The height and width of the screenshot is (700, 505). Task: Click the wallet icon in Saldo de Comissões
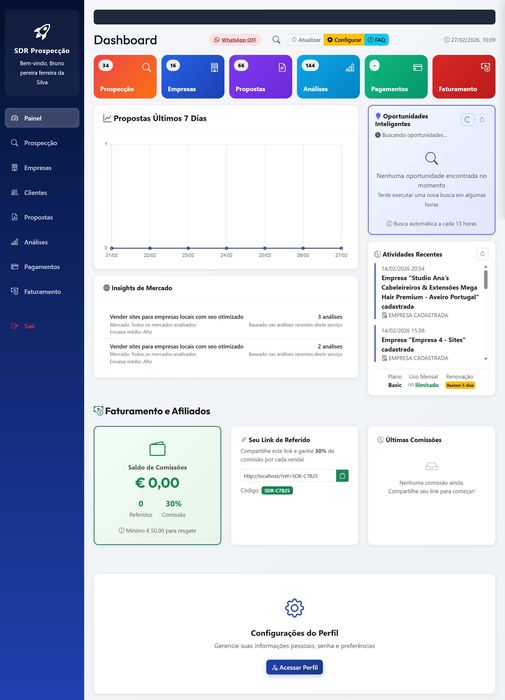coord(158,448)
